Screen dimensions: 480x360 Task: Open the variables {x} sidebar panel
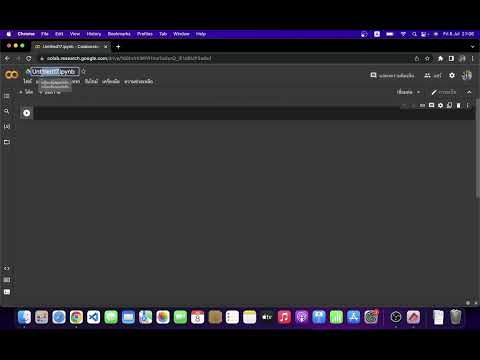(x=7, y=126)
